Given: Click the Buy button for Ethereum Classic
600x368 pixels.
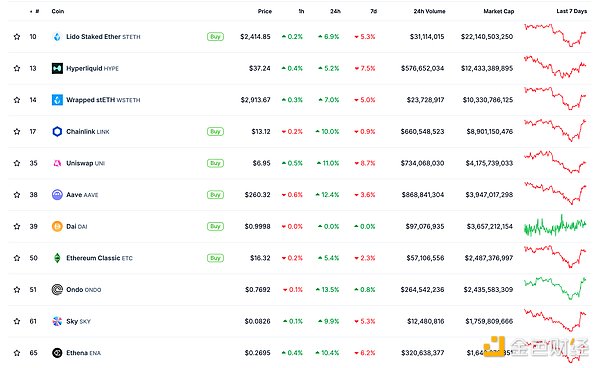Looking at the screenshot, I should point(215,258).
